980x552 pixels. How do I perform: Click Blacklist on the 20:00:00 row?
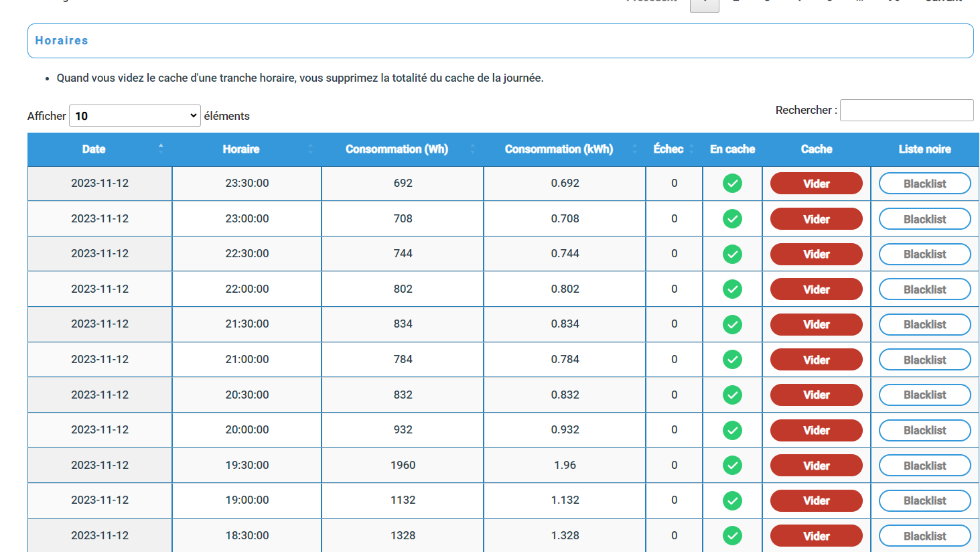(924, 431)
